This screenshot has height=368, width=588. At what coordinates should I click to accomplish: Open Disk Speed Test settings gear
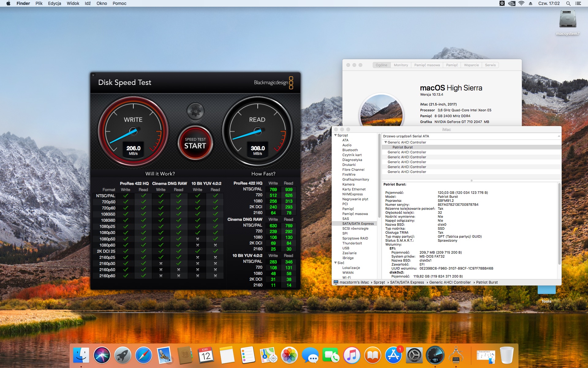[195, 111]
